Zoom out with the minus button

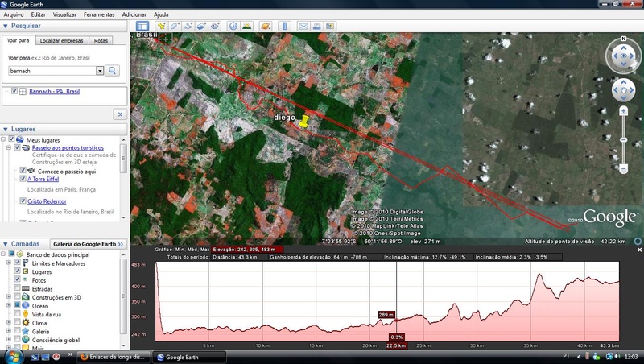point(623,169)
